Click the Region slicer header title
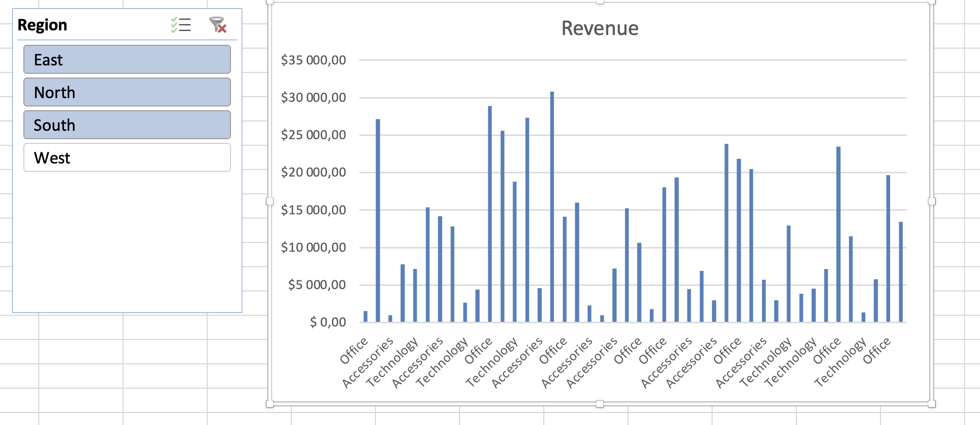The image size is (980, 425). click(43, 25)
